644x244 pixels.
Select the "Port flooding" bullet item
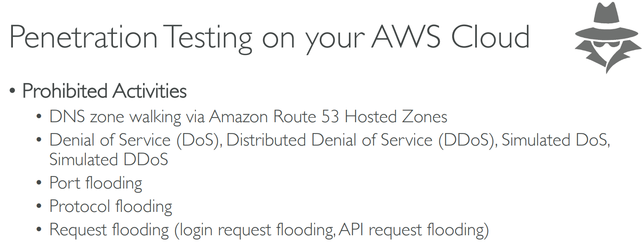(96, 183)
